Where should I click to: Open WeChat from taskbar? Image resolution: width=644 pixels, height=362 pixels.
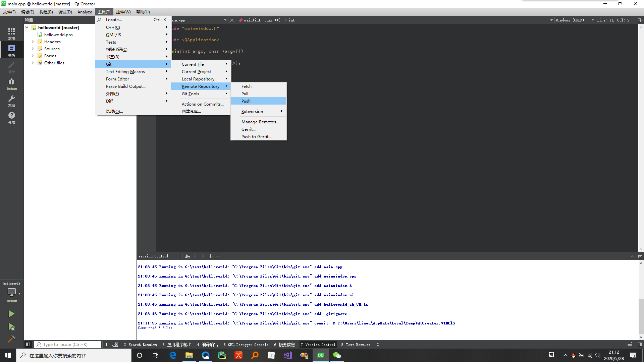[337, 355]
